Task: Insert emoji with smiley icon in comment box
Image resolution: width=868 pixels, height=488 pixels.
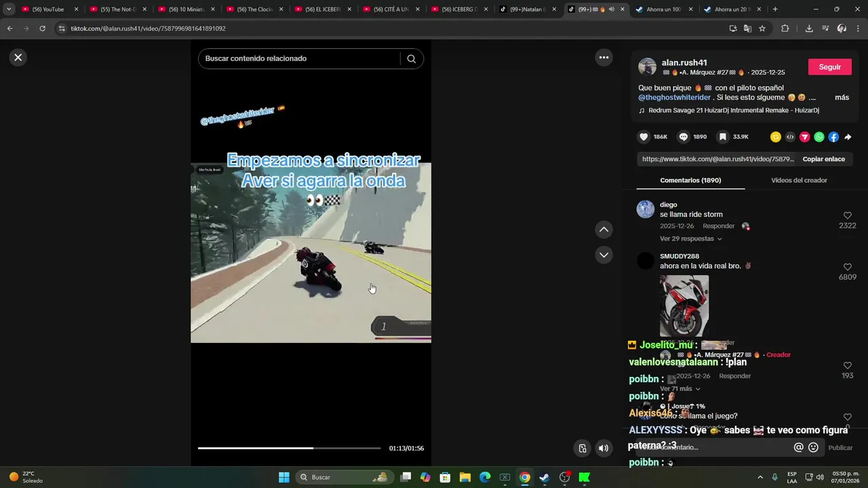Action: pos(813,447)
